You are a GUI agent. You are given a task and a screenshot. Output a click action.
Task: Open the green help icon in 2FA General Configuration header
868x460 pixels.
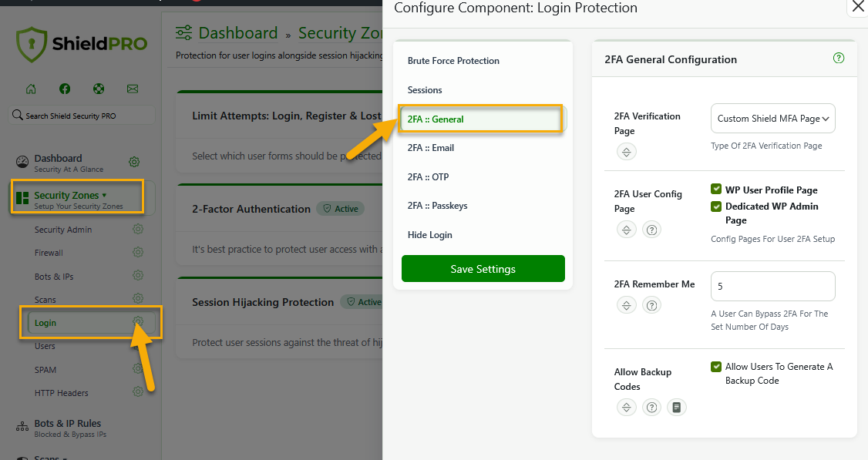tap(839, 58)
